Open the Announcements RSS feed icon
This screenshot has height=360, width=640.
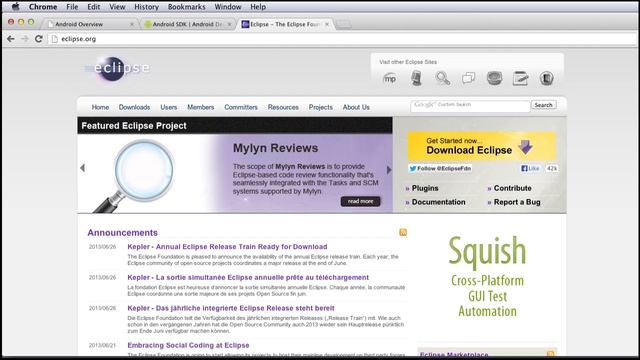point(403,232)
